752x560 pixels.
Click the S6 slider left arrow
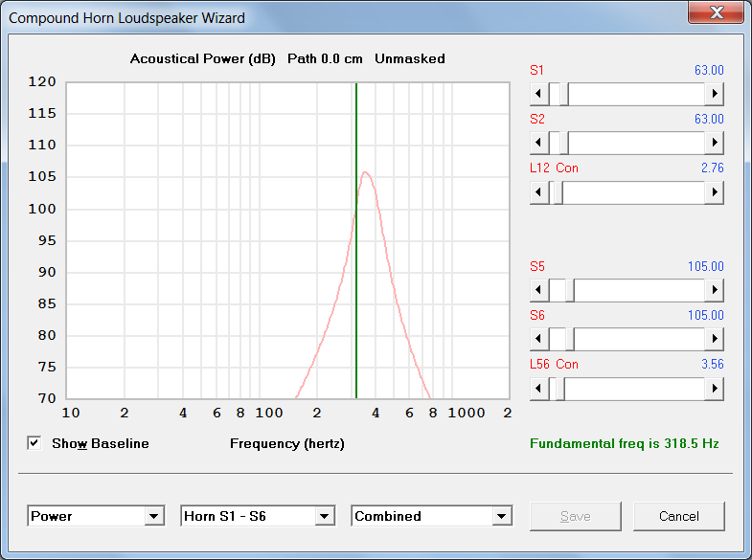click(x=539, y=339)
